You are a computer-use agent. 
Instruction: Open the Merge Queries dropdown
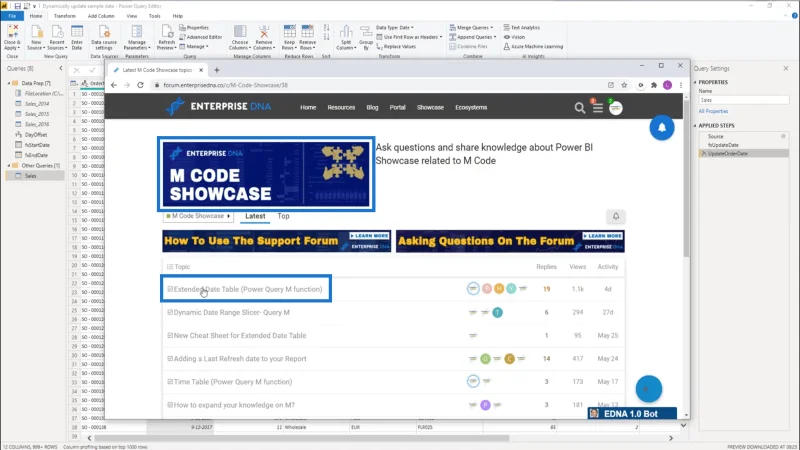click(471, 28)
